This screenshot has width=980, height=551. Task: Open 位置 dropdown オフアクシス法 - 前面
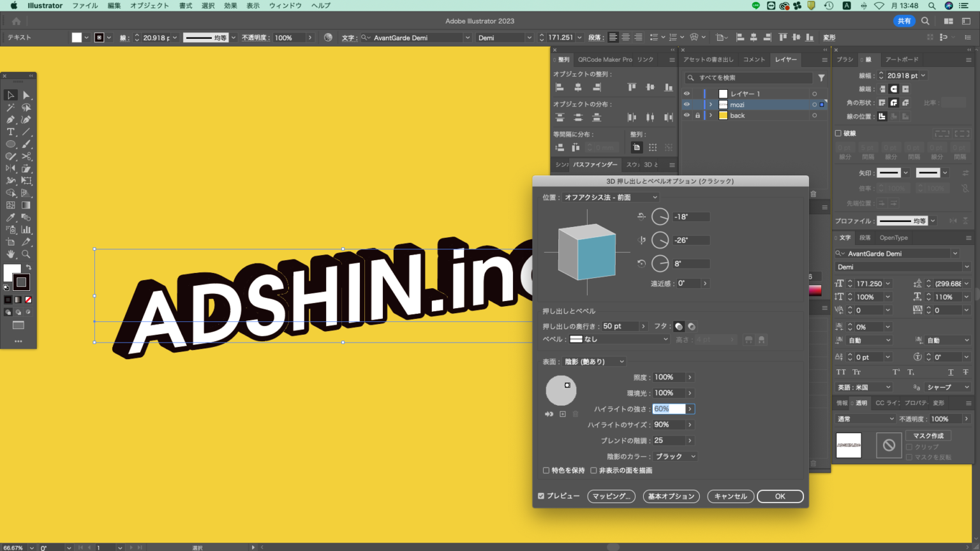(x=610, y=198)
